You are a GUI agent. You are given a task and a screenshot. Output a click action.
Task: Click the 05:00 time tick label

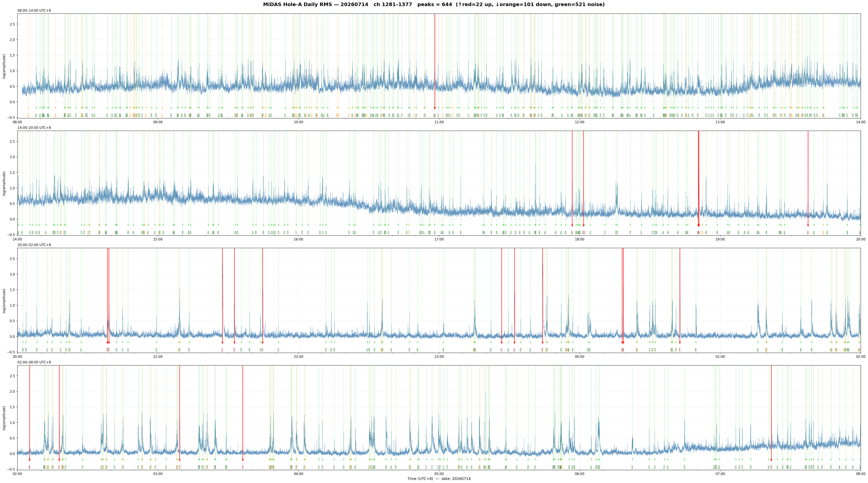click(x=439, y=474)
